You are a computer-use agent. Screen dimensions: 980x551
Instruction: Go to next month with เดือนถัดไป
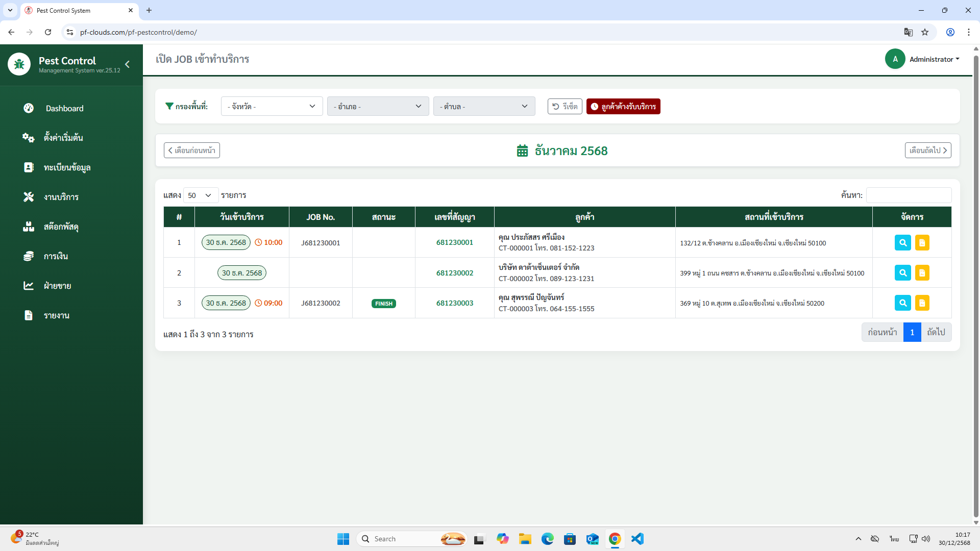(x=927, y=151)
